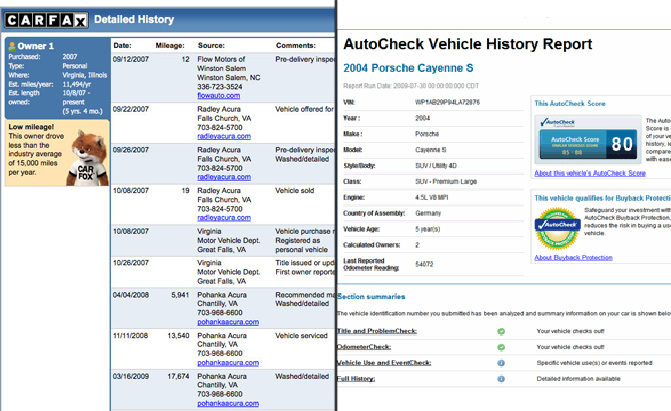Click the CARFAX logo
Screen dimensions: 671x411
(x=46, y=20)
